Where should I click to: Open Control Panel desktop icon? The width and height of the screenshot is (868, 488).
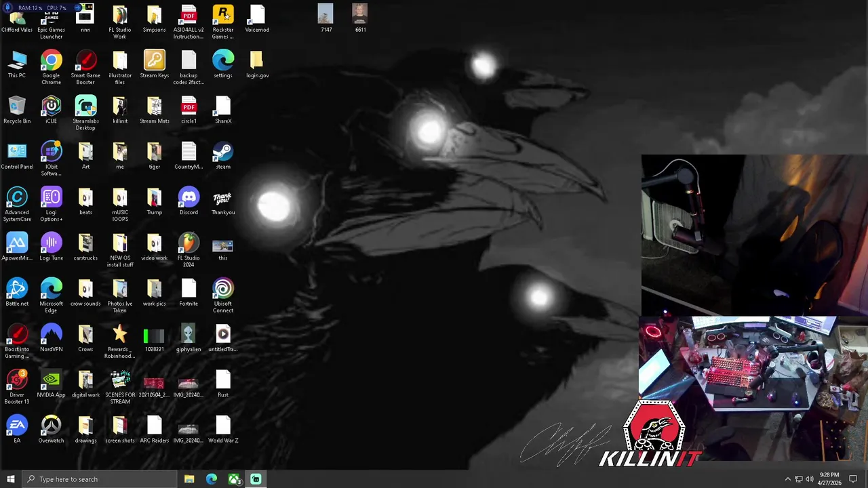point(17,155)
